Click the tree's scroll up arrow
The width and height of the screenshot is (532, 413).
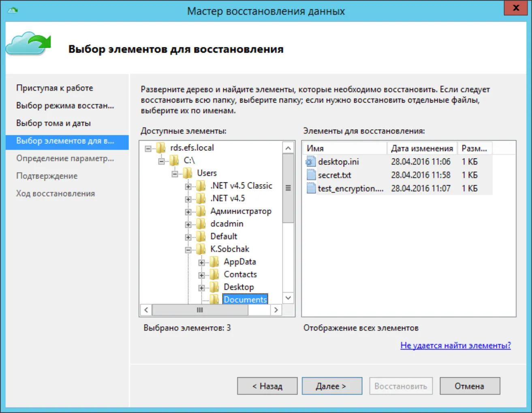(288, 148)
